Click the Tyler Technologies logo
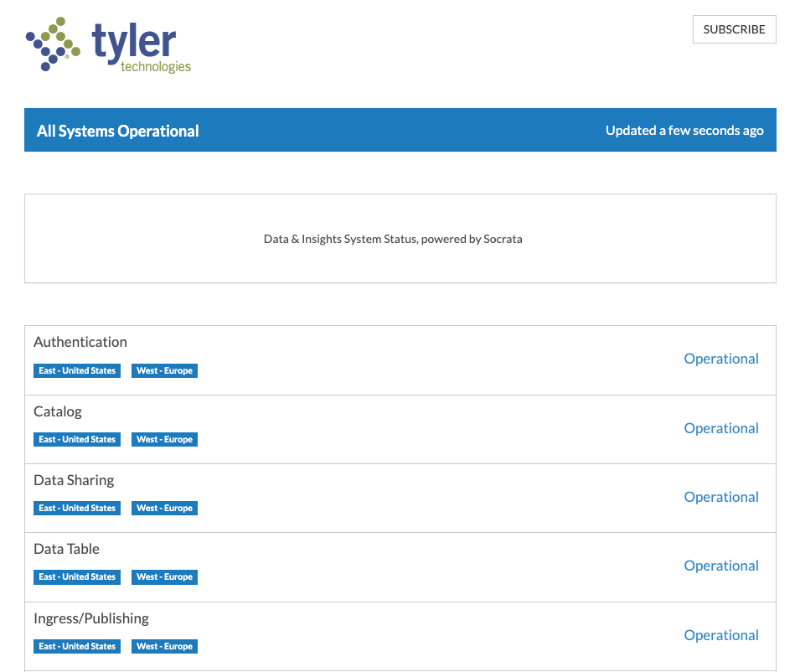The width and height of the screenshot is (800, 672). [x=108, y=45]
